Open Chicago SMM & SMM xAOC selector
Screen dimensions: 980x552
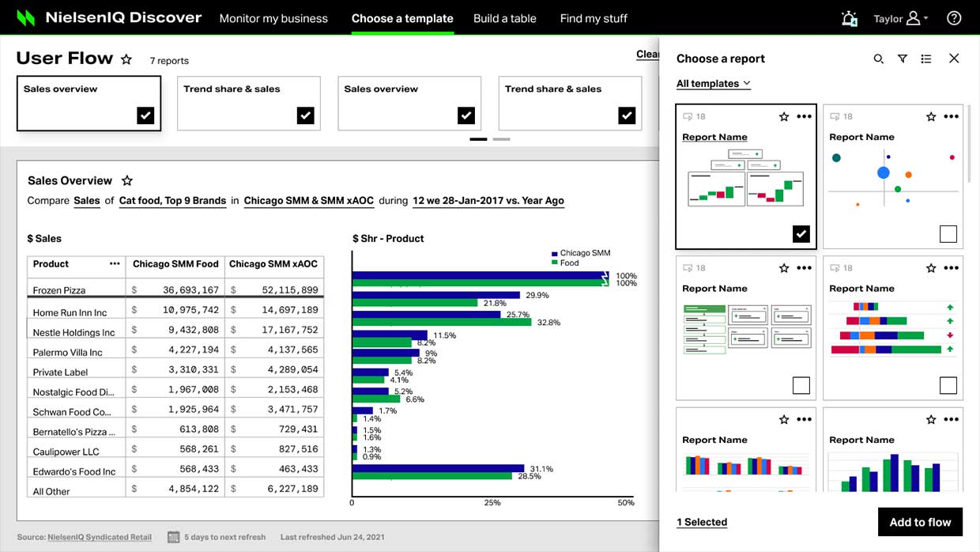pyautogui.click(x=309, y=201)
